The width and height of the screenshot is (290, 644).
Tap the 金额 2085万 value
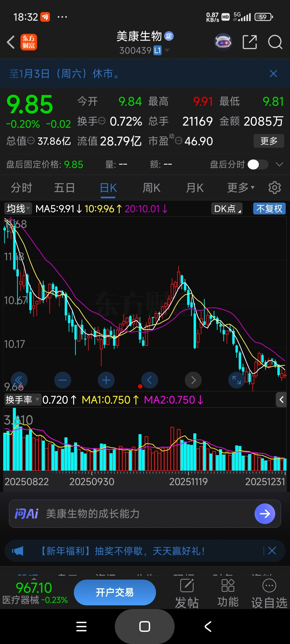click(263, 121)
